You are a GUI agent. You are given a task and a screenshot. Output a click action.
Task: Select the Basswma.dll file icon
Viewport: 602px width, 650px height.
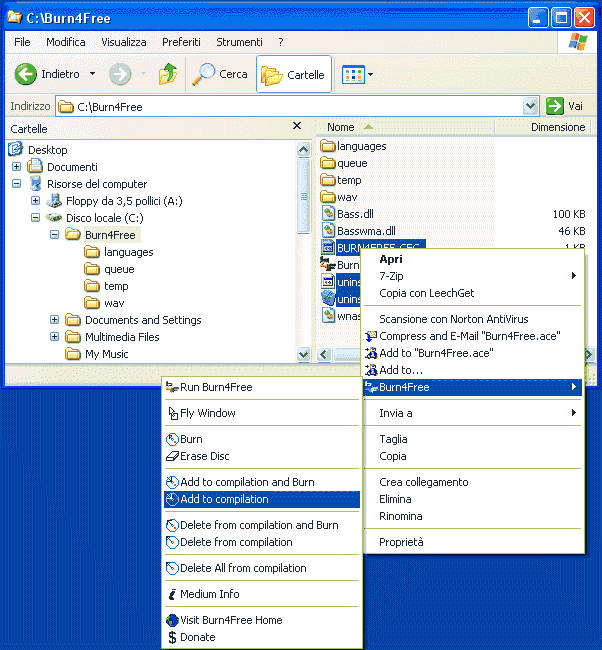click(x=328, y=230)
